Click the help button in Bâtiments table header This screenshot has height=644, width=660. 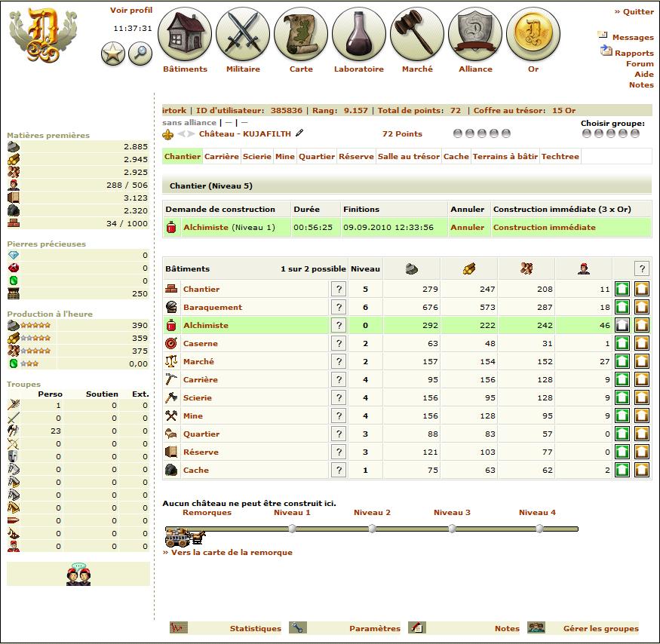pos(642,268)
